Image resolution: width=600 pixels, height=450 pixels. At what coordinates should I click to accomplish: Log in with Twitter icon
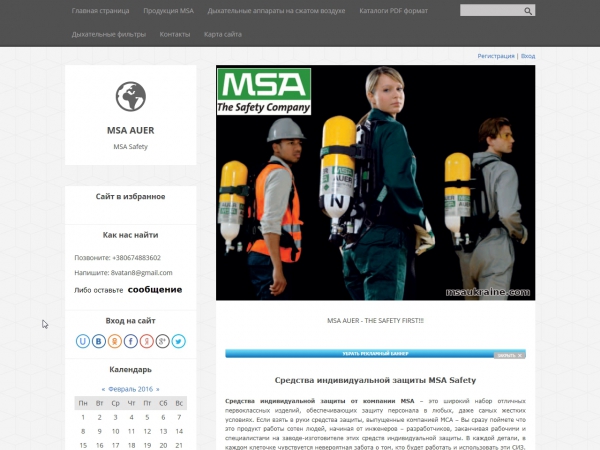pyautogui.click(x=178, y=341)
